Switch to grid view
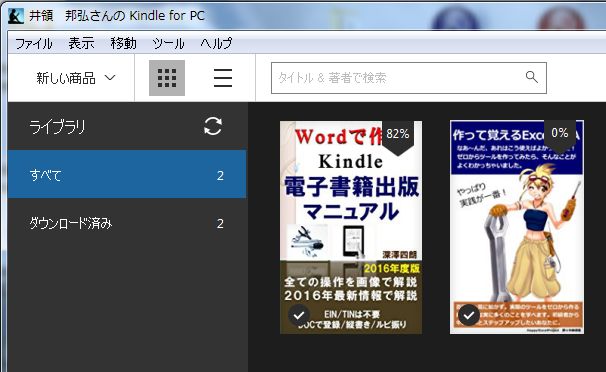Screen dimensions: 606x372 167,78
